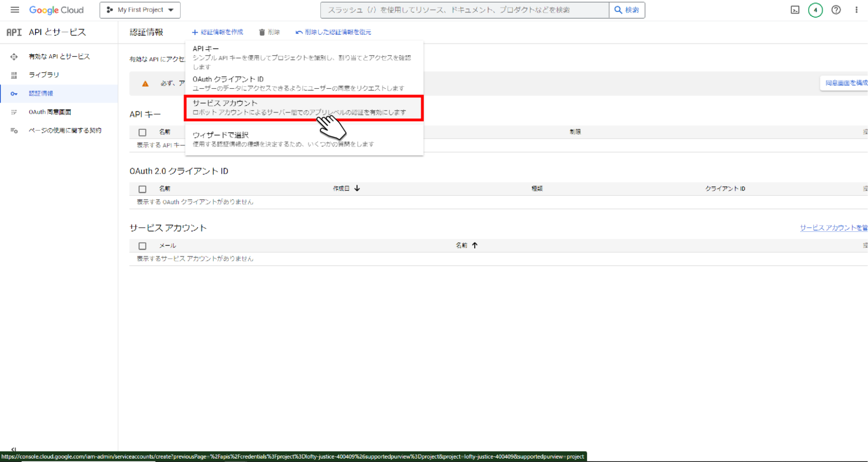Open the help question mark icon
Image resolution: width=868 pixels, height=462 pixels.
(x=836, y=10)
